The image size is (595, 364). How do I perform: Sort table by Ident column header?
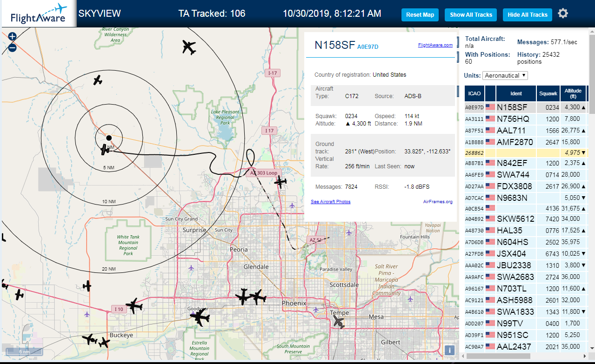tap(516, 93)
